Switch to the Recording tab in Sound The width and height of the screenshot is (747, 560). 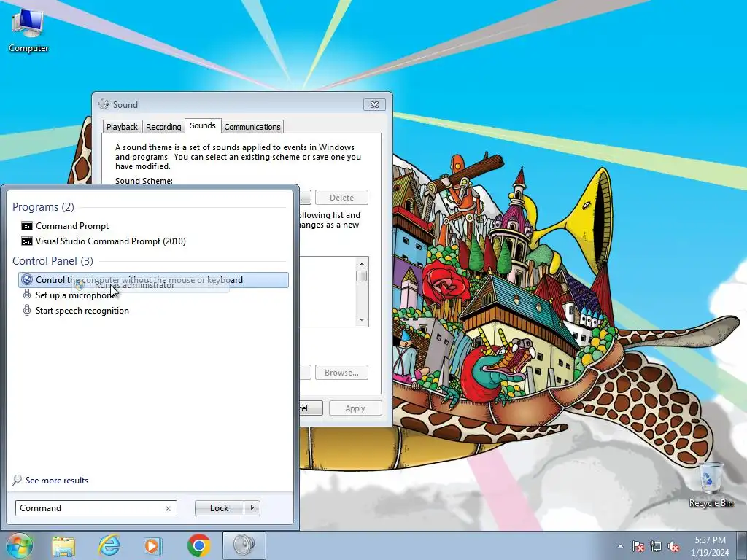coord(163,127)
